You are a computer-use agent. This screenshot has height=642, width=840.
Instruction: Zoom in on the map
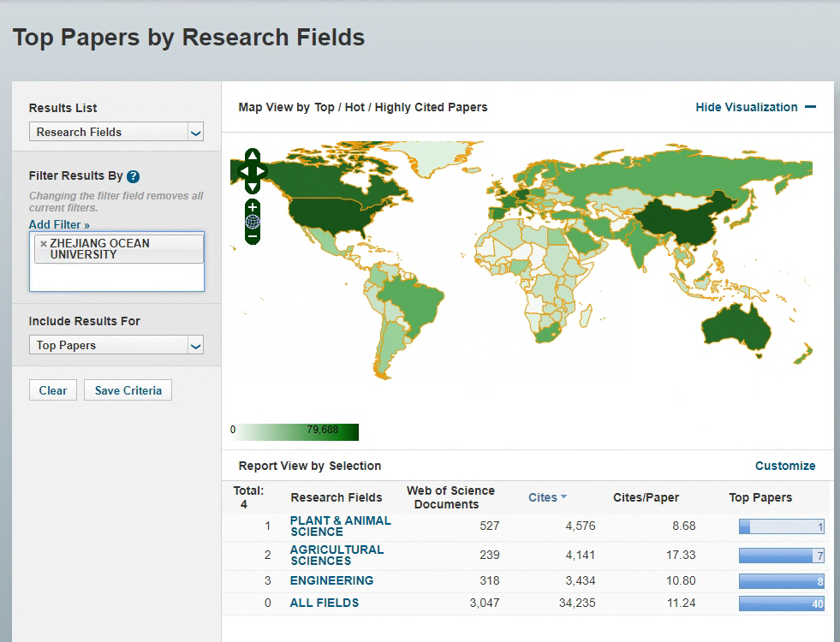[x=252, y=207]
